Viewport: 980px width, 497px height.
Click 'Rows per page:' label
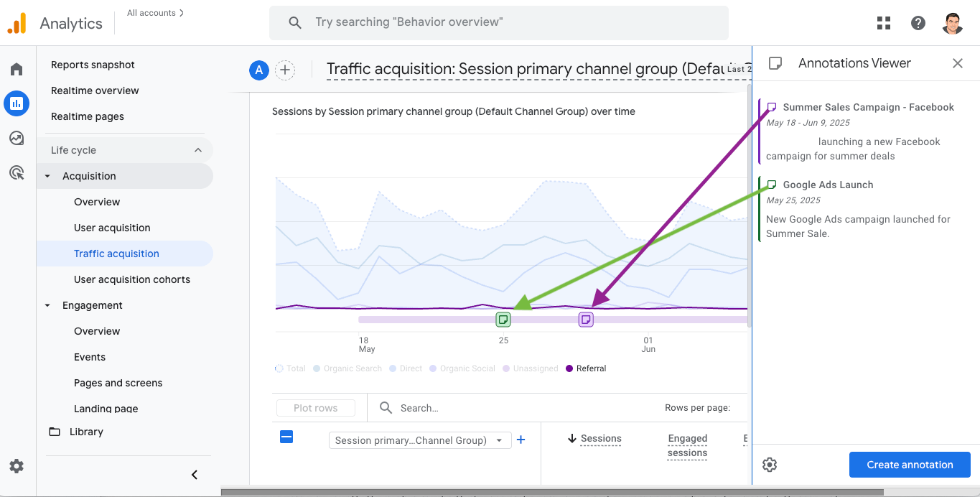click(697, 408)
